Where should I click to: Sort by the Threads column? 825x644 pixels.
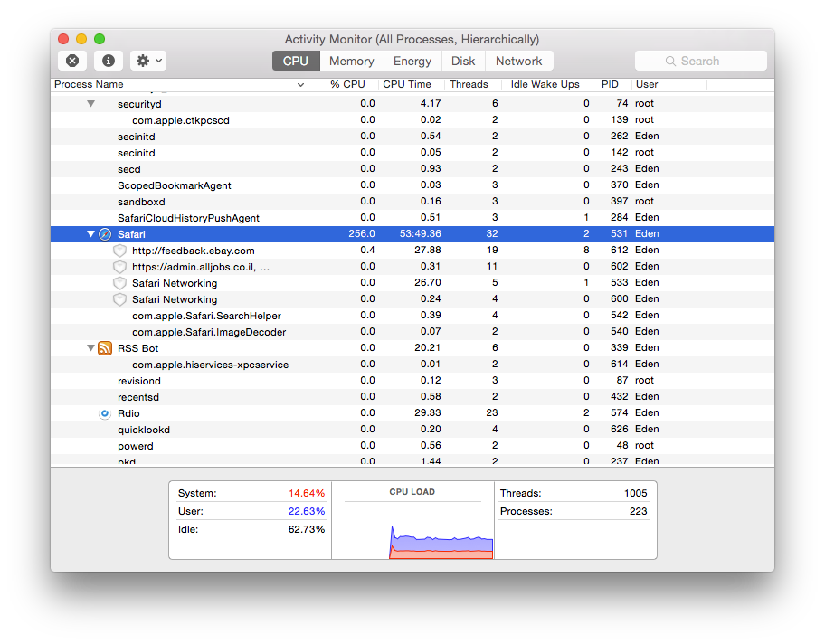click(469, 84)
